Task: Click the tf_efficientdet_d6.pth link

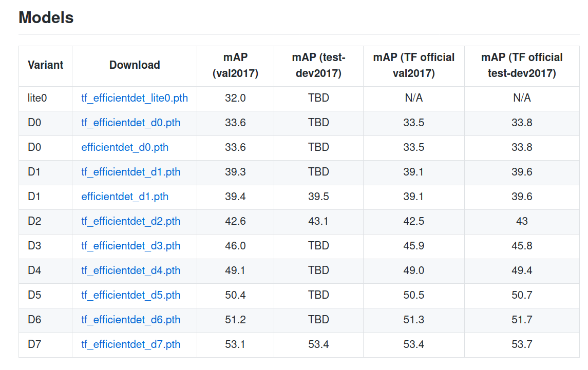Action: click(131, 320)
